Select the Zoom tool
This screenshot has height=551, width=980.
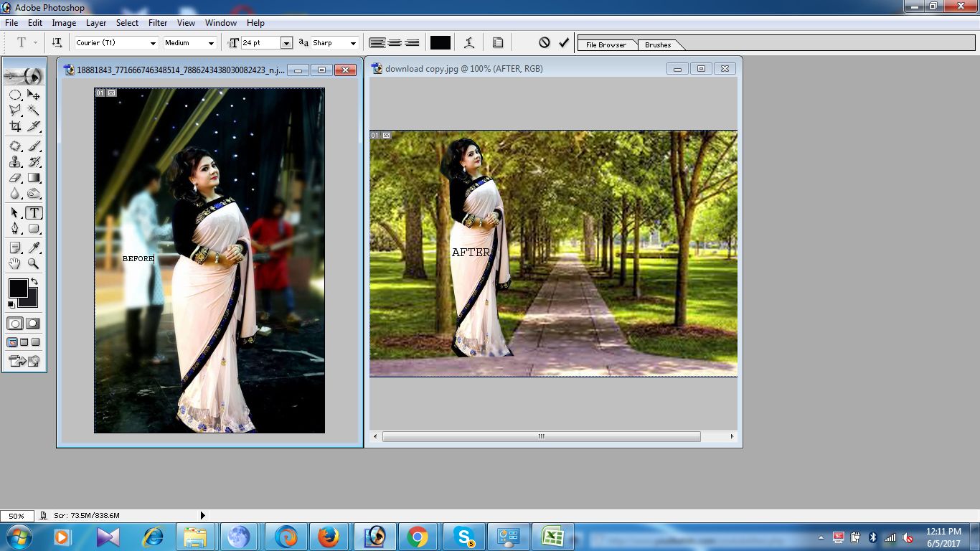pyautogui.click(x=33, y=263)
